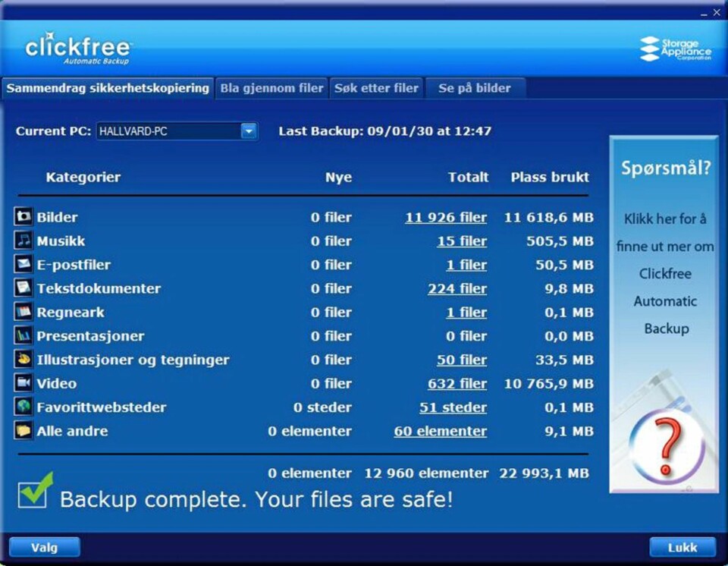Open the 1 filer Regneark link

pos(466,313)
